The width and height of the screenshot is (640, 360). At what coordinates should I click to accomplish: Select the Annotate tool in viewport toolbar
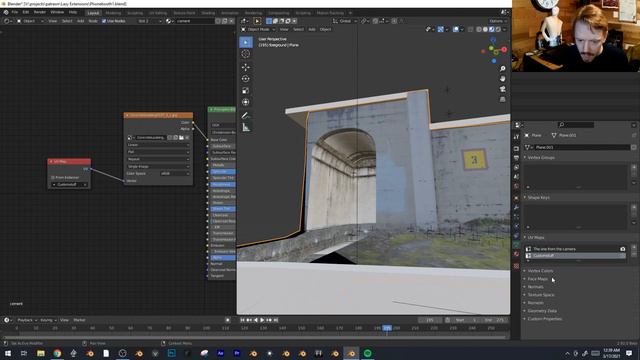point(246,116)
